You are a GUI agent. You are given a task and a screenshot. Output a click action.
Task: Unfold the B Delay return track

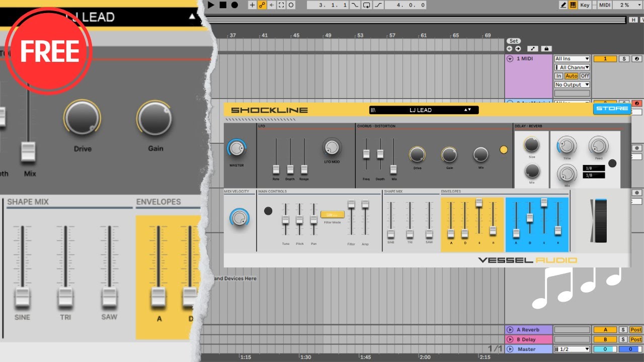510,339
